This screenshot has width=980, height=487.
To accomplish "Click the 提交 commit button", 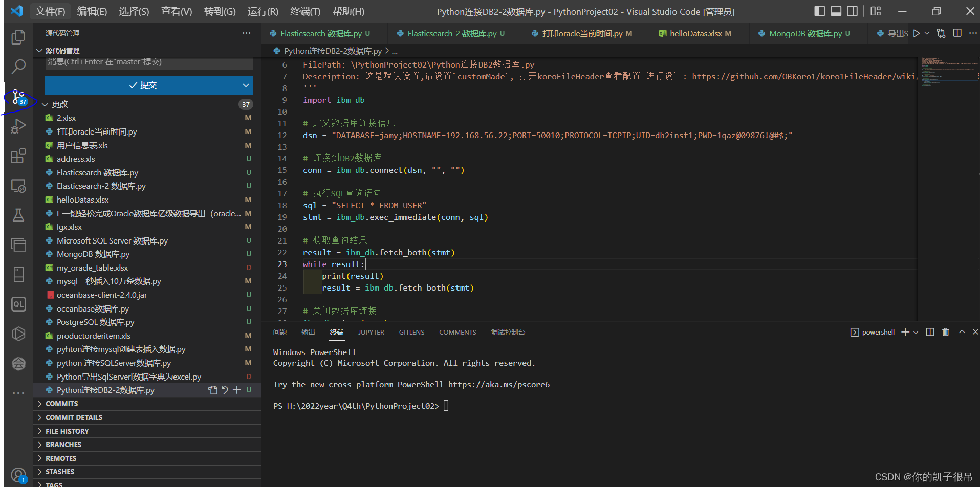I will (x=144, y=85).
